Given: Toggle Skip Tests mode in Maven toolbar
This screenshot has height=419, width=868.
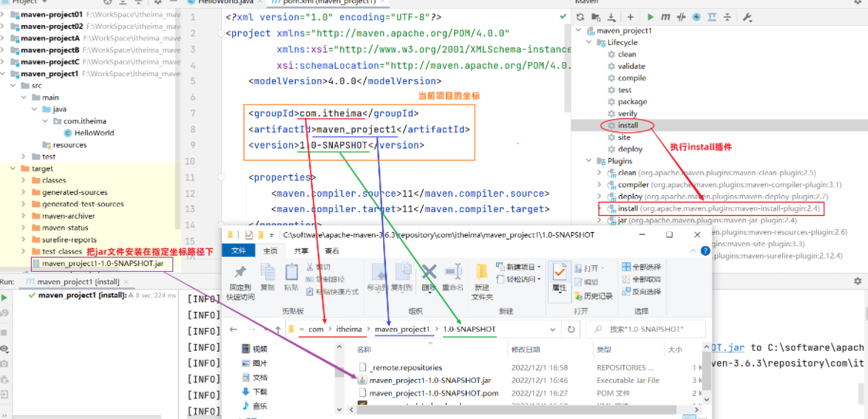Looking at the screenshot, I should 682,17.
